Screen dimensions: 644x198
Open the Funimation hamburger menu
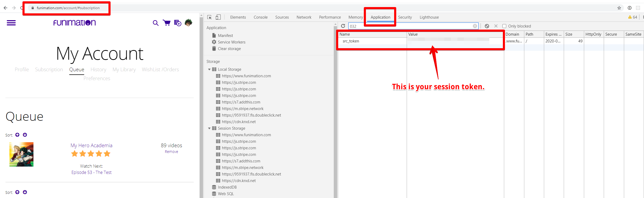[11, 23]
